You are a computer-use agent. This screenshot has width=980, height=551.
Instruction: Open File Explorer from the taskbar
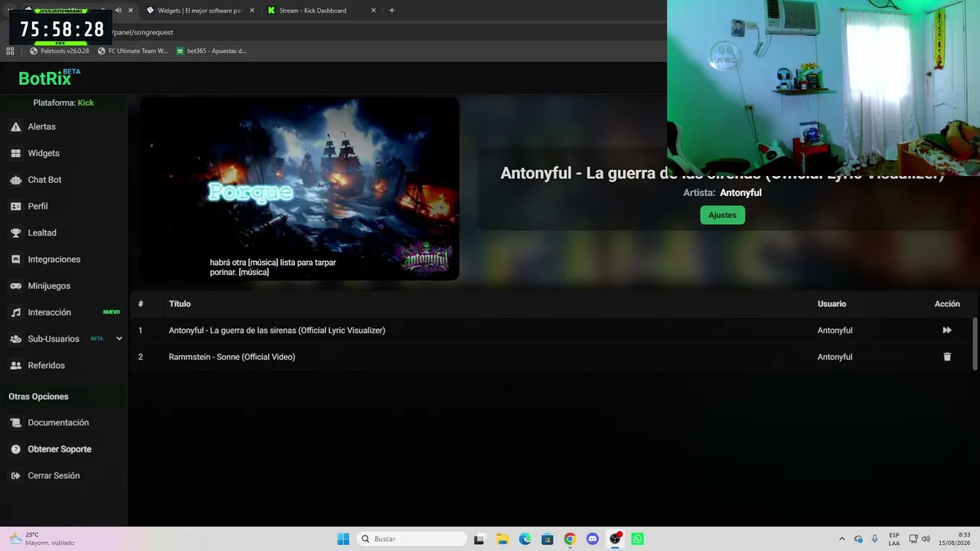502,539
